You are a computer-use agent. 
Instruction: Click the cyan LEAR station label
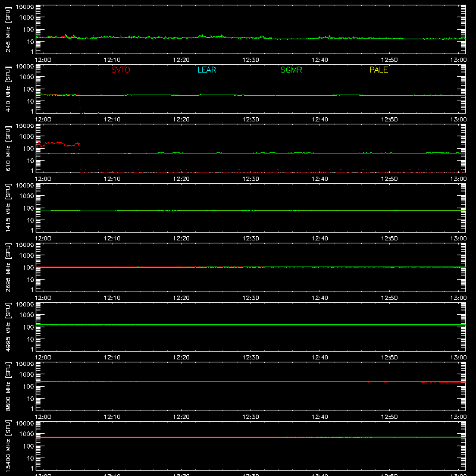[x=206, y=70]
